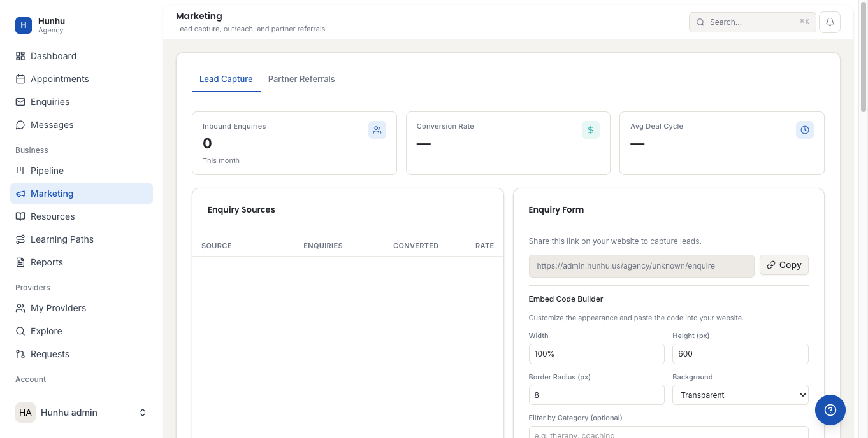This screenshot has height=438, width=868.
Task: Click the magnifier icon in the search box
Action: pos(700,22)
